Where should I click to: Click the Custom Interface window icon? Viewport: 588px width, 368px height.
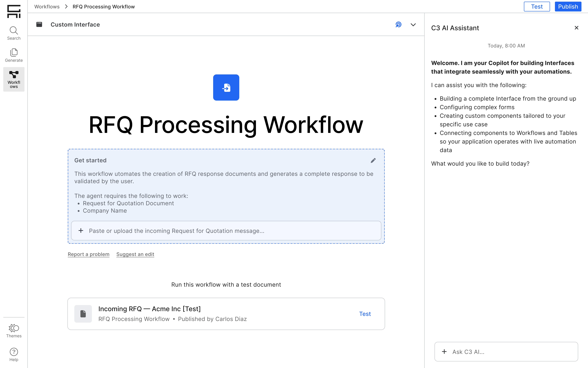click(39, 24)
